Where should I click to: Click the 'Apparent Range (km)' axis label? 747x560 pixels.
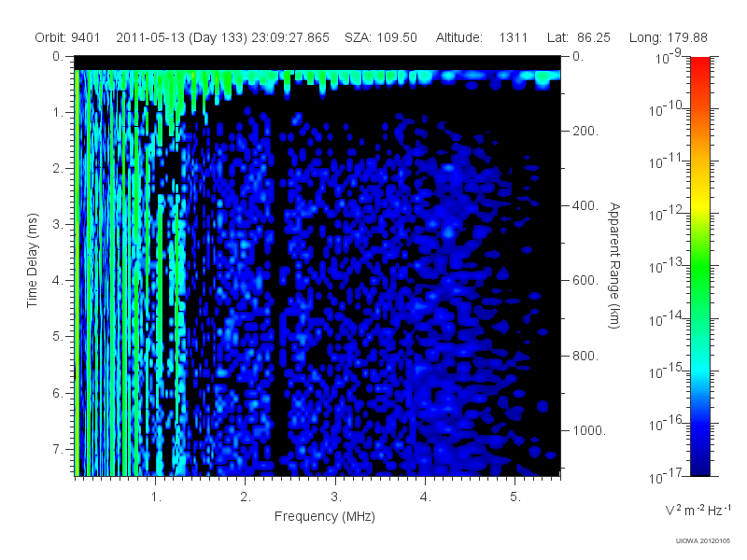tap(614, 265)
